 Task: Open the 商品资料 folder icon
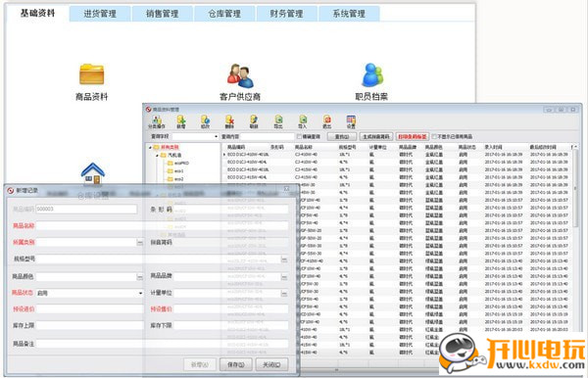click(x=91, y=74)
